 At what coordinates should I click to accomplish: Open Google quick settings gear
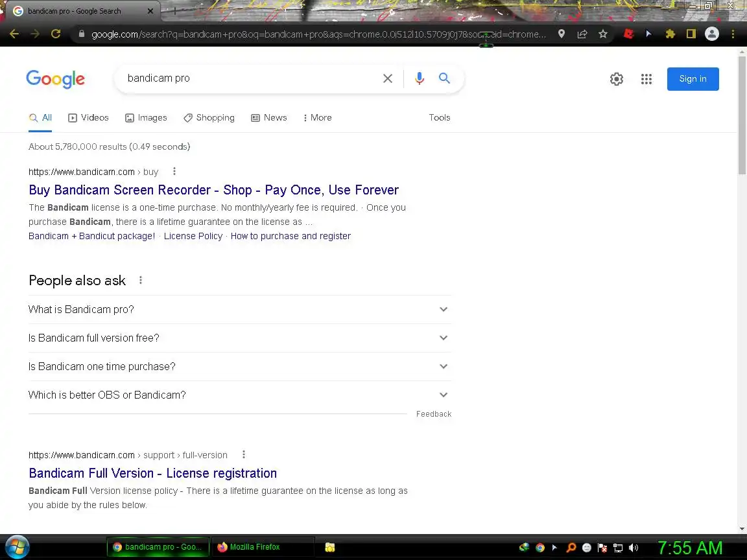point(617,79)
